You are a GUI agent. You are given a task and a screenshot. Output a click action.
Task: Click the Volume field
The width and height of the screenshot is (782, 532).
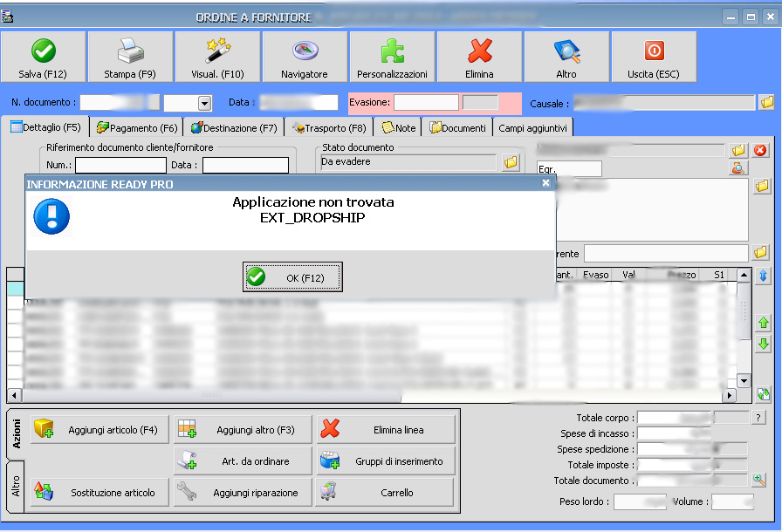coord(732,501)
